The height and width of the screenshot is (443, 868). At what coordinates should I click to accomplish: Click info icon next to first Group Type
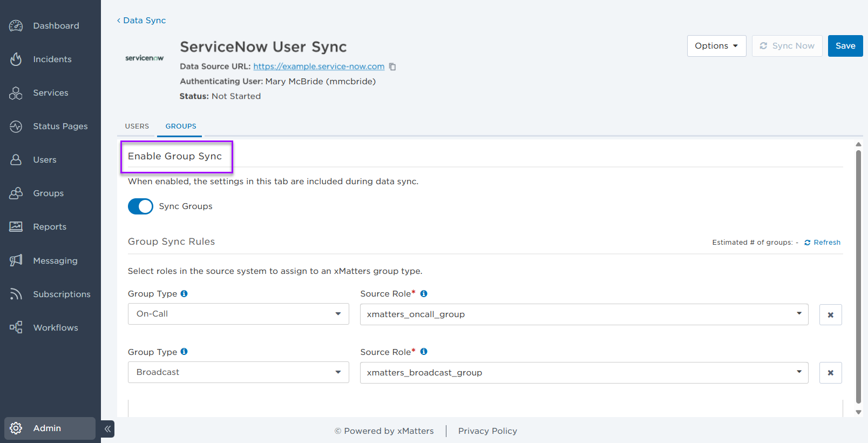tap(184, 294)
